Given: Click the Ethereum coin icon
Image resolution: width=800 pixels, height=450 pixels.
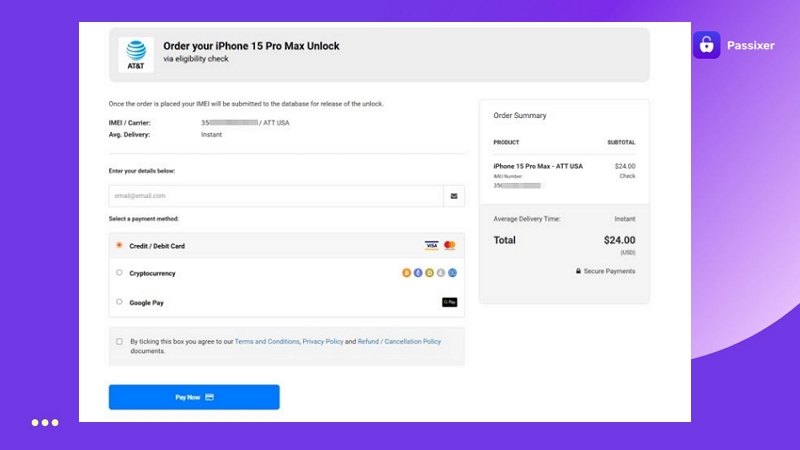Looking at the screenshot, I should pyautogui.click(x=418, y=273).
